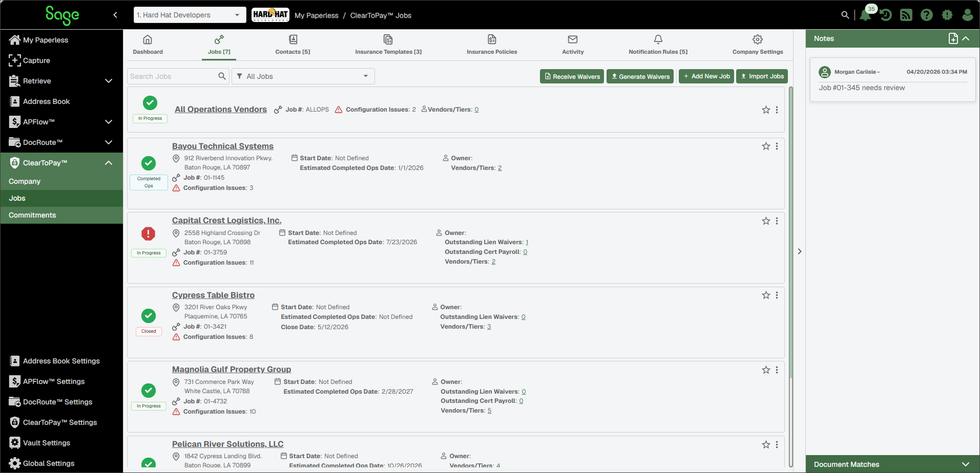Screen dimensions: 980x473
Task: Open the Cypress Table Bistro job link
Action: [x=213, y=295]
